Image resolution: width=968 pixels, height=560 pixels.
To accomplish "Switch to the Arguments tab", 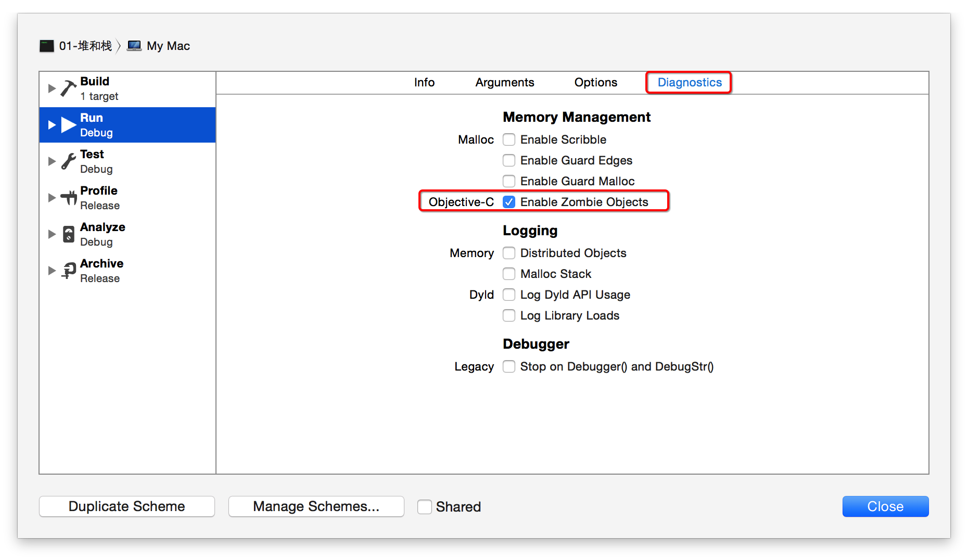I will (x=504, y=82).
